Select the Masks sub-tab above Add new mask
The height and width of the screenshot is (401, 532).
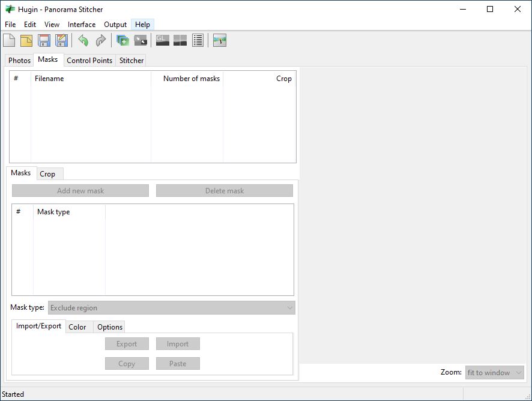[20, 173]
